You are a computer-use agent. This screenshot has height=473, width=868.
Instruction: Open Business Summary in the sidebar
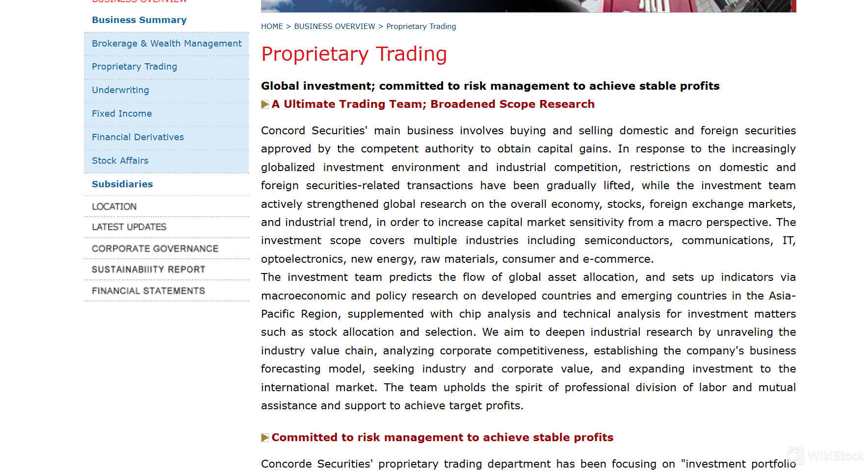139,20
